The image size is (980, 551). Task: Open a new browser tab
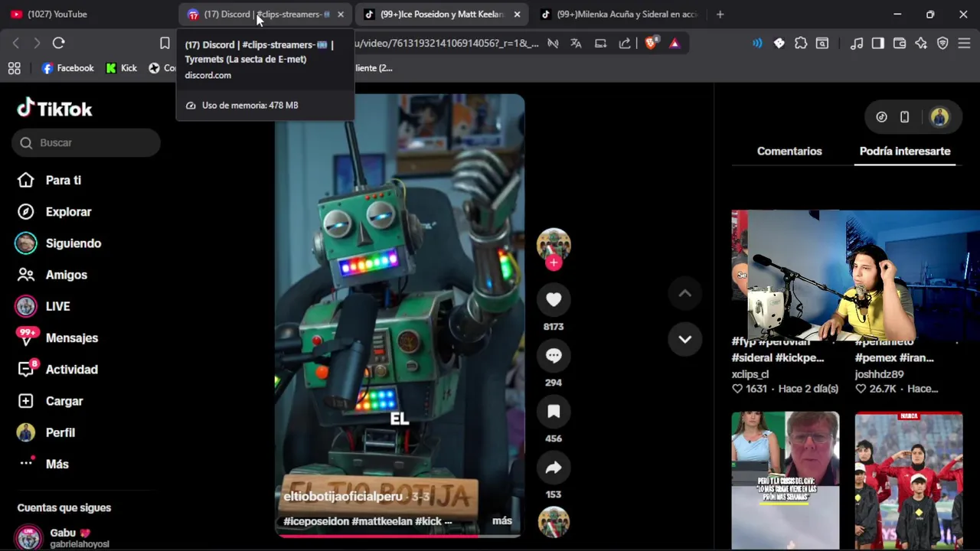point(720,14)
